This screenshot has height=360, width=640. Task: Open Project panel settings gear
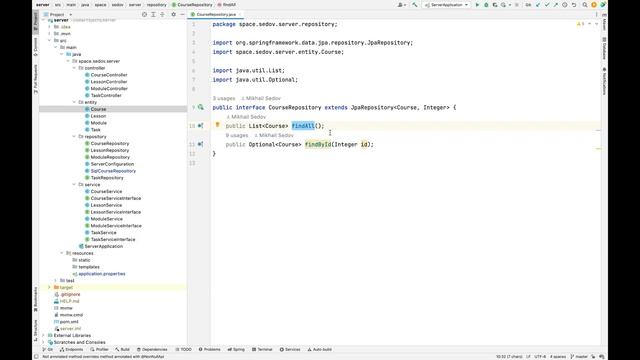click(173, 14)
